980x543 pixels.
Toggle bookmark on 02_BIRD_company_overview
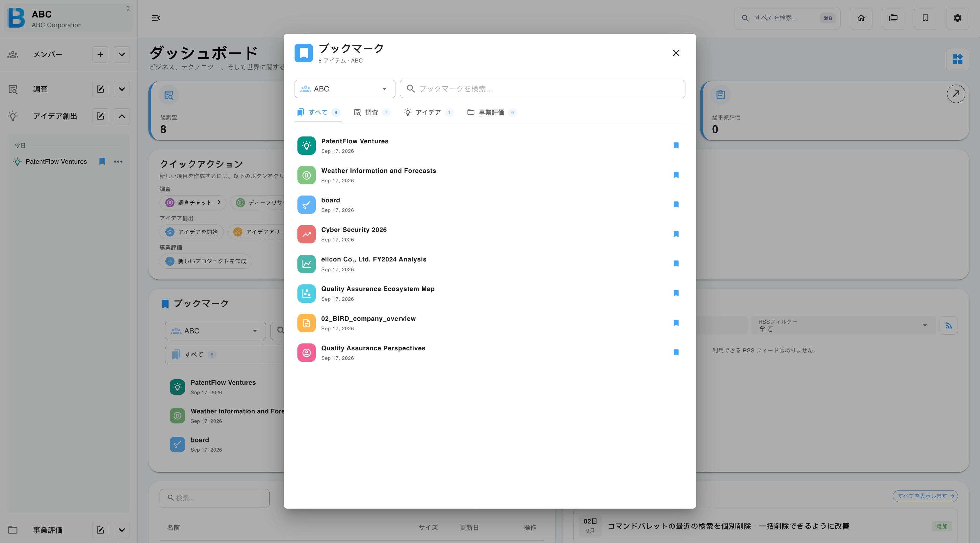tap(676, 323)
